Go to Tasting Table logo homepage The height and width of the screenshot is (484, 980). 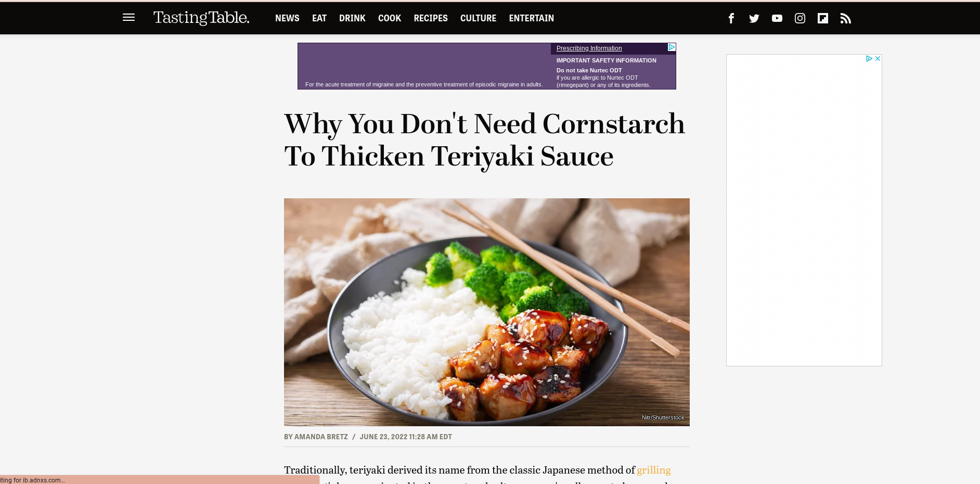tap(201, 18)
